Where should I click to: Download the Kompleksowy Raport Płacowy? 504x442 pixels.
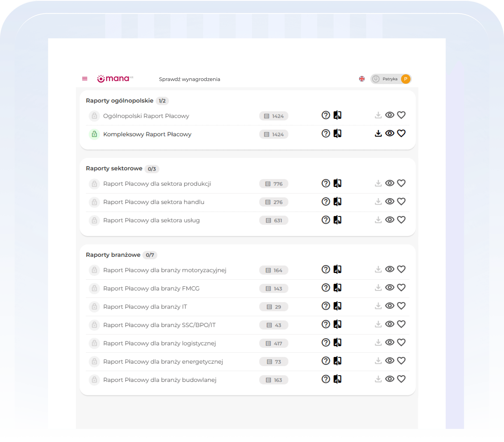378,134
